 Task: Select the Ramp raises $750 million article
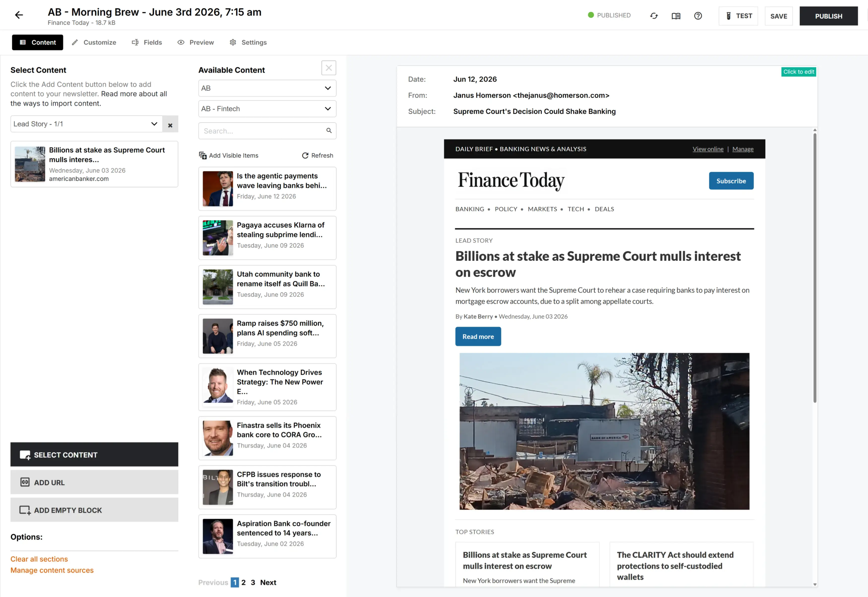[267, 336]
